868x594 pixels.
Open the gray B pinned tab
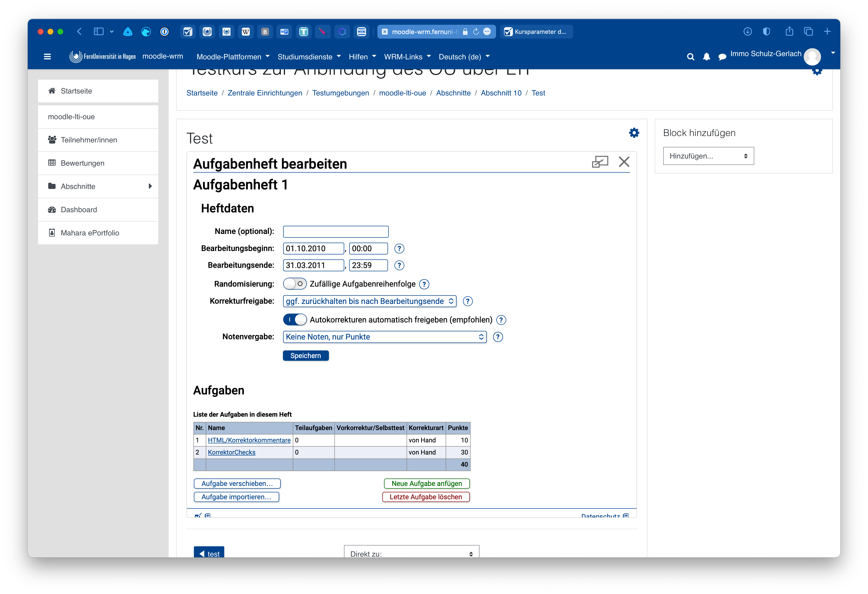[265, 32]
